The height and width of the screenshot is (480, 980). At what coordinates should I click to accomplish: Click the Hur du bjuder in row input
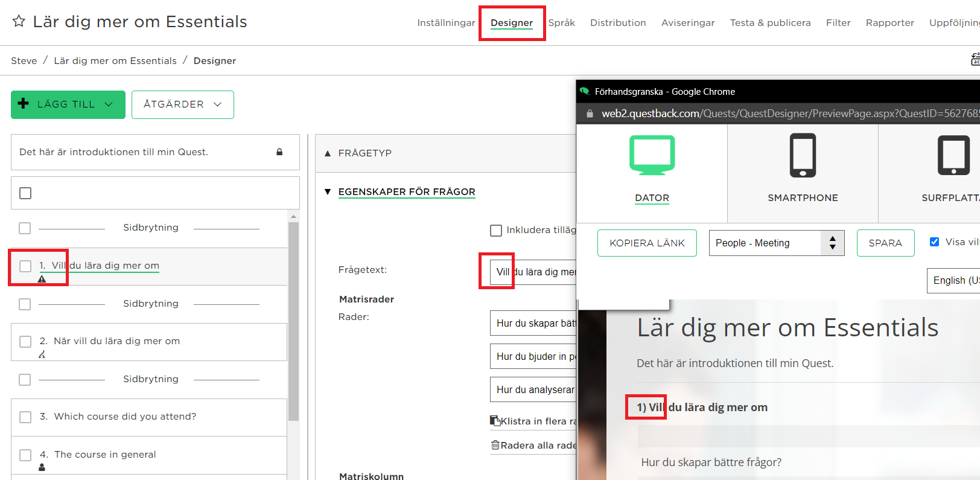[x=533, y=356]
